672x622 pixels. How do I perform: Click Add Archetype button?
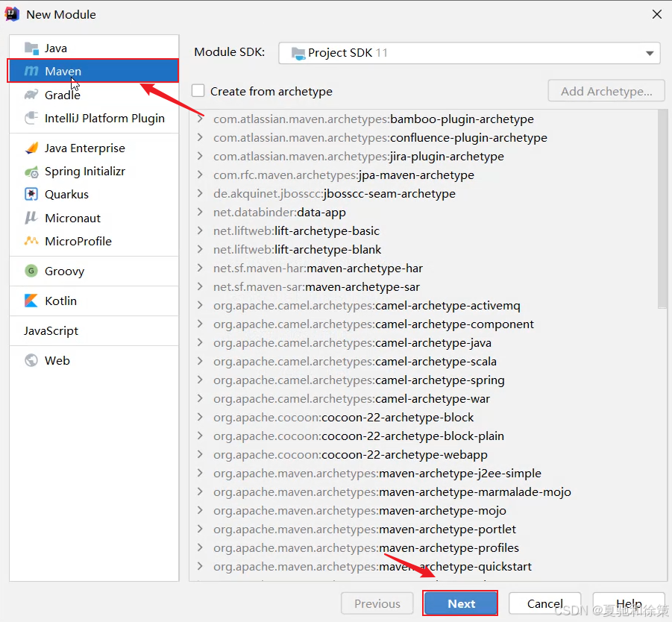pos(606,91)
